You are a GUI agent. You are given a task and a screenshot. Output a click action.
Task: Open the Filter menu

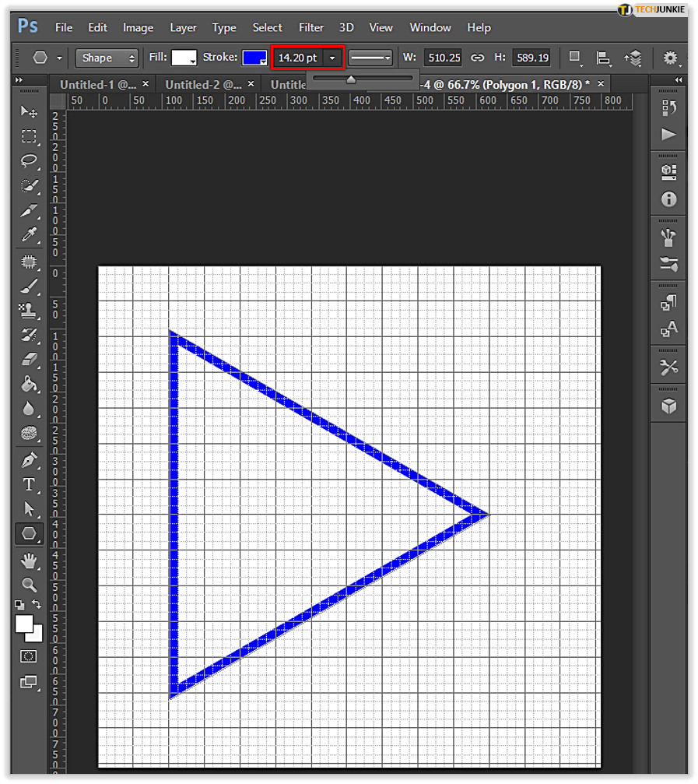(x=310, y=27)
